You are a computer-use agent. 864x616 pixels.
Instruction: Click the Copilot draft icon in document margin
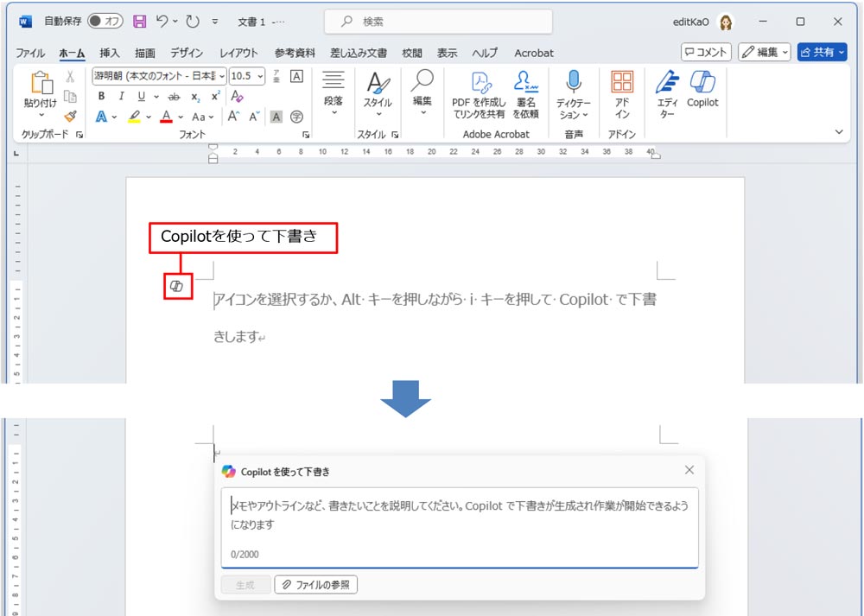[x=176, y=286]
